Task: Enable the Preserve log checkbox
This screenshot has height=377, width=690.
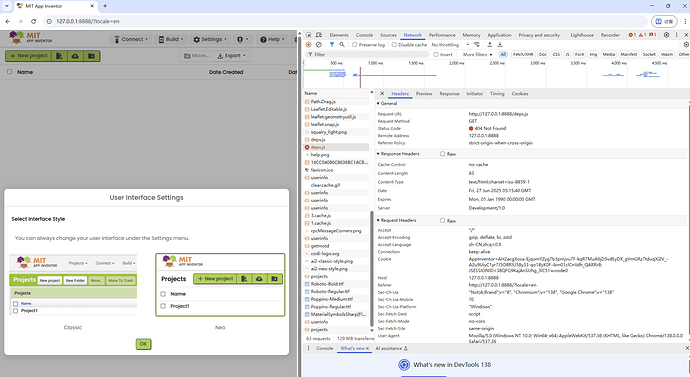Action: [354, 44]
